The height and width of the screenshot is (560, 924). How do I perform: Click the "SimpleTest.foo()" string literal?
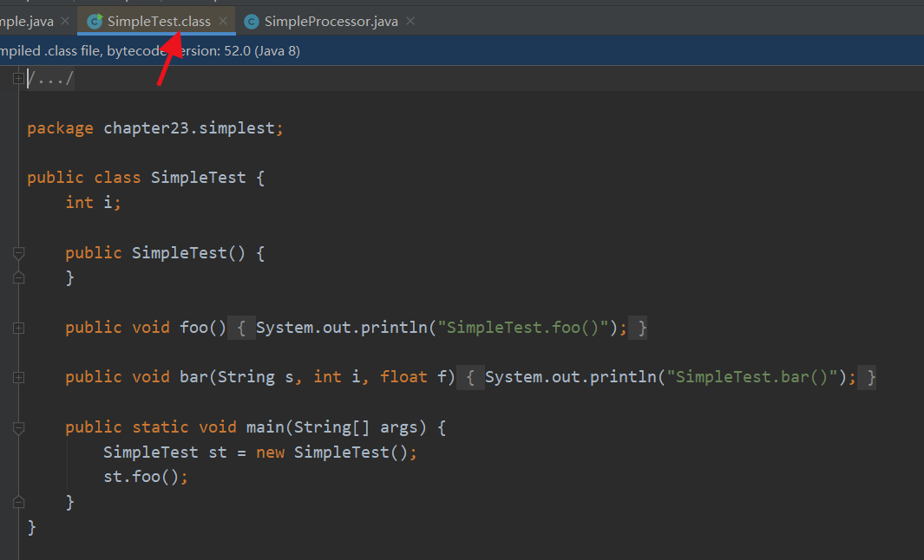(522, 328)
